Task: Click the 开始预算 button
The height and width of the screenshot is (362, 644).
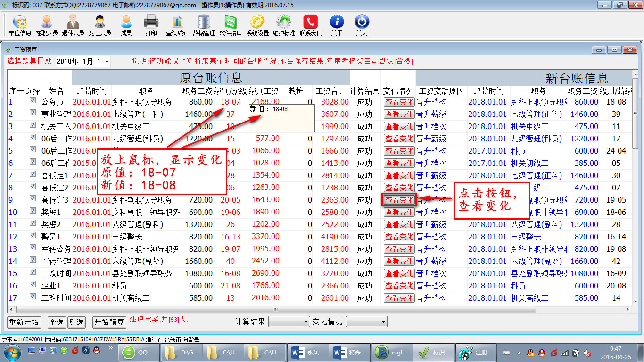Action: click(109, 322)
